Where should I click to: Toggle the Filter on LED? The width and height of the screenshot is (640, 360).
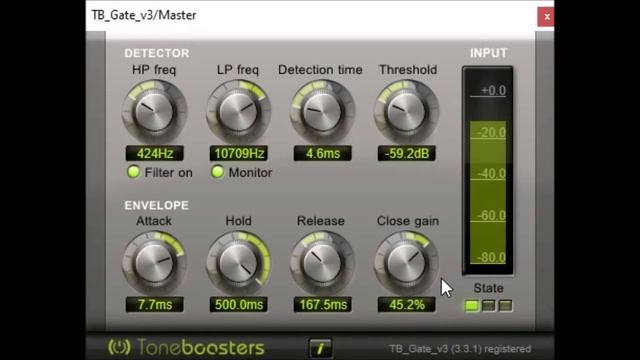(133, 172)
